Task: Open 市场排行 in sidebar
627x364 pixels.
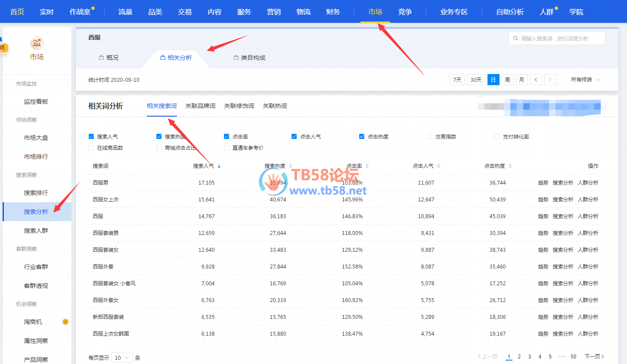Action: [36, 157]
